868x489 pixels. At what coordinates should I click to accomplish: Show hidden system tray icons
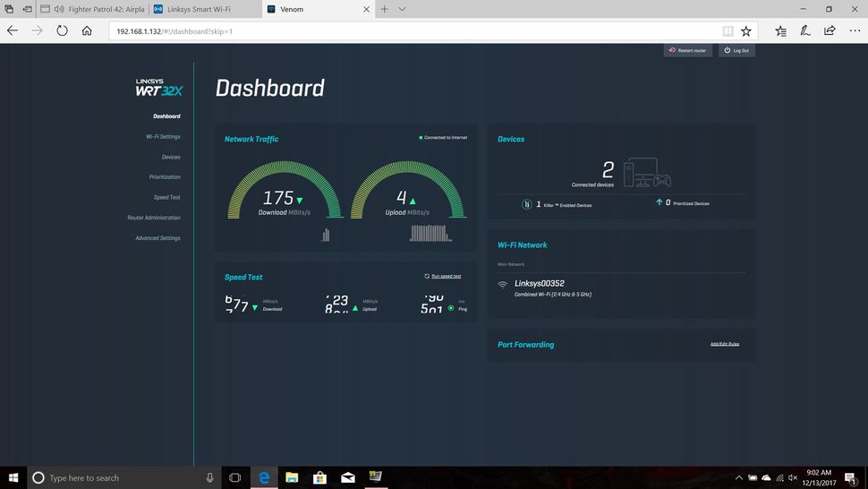click(739, 477)
